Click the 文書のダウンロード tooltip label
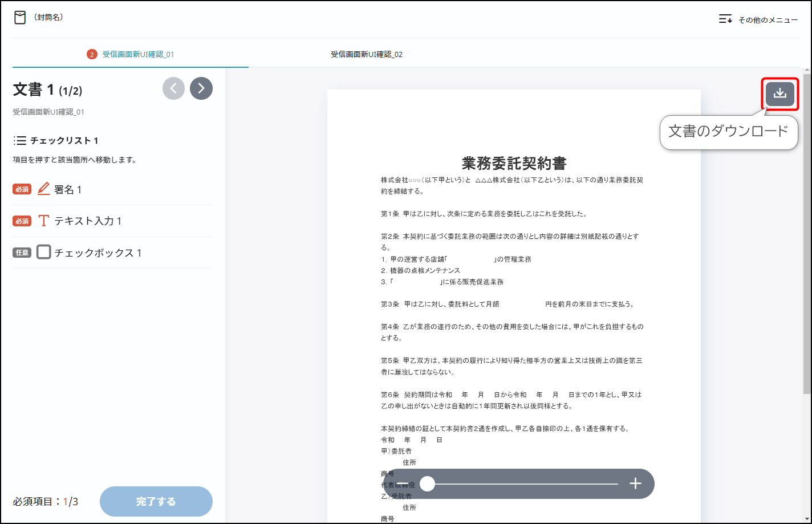The width and height of the screenshot is (812, 524). tap(728, 132)
